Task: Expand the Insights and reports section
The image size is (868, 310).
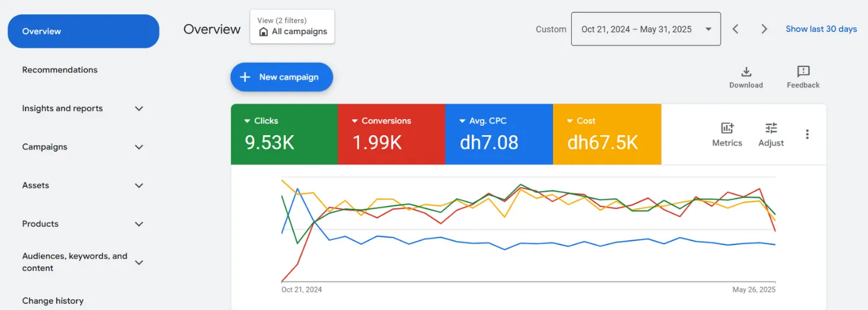Action: (139, 108)
